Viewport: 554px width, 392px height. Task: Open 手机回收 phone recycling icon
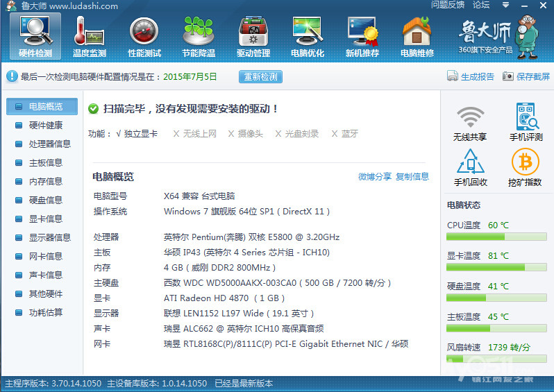(x=470, y=168)
